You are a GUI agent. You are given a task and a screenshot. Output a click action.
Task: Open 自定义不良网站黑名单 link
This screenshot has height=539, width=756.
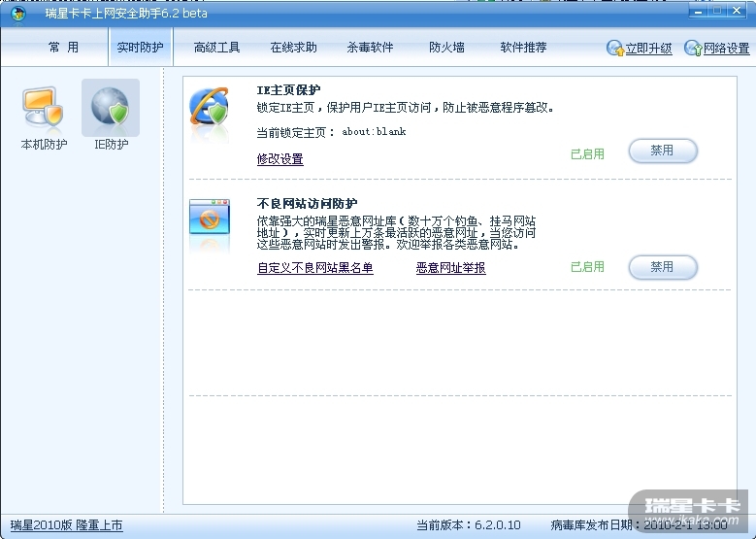[315, 268]
